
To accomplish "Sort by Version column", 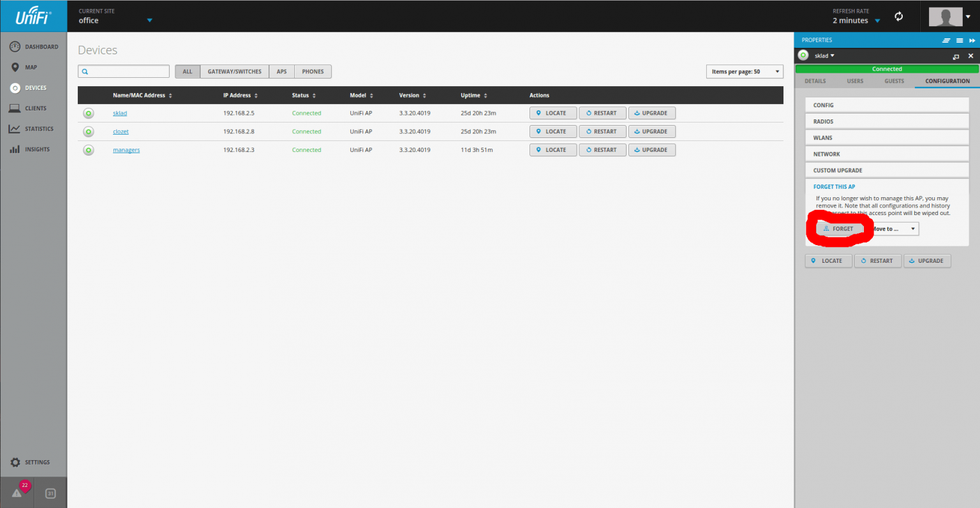I will pyautogui.click(x=413, y=95).
